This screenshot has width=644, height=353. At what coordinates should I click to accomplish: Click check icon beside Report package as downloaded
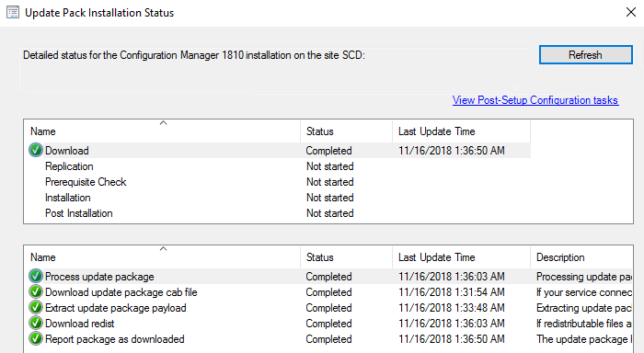pyautogui.click(x=36, y=338)
